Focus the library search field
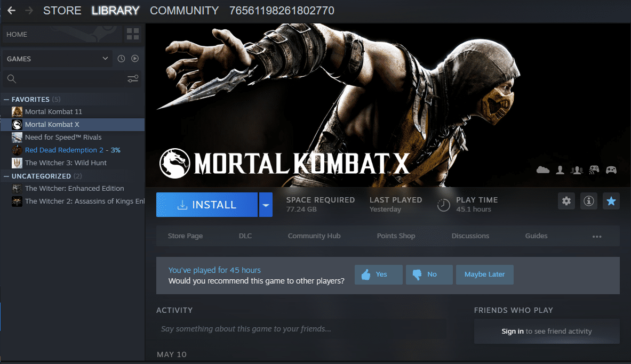This screenshot has height=364, width=631. coord(73,79)
